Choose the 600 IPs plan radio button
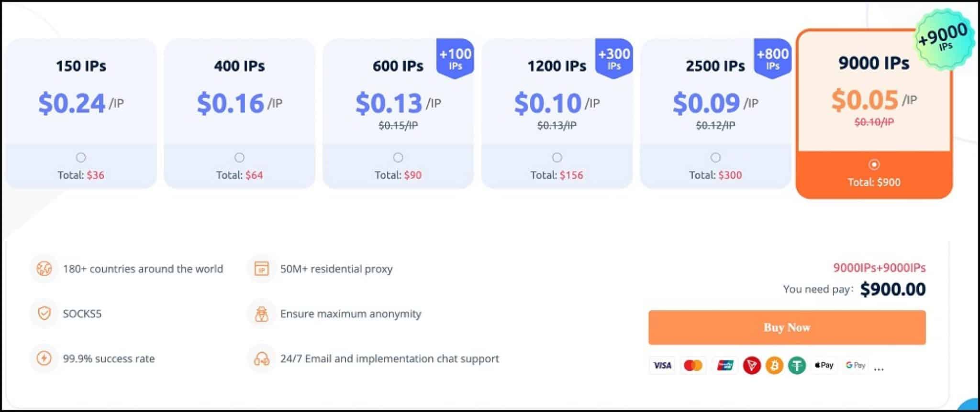This screenshot has width=980, height=412. point(398,157)
